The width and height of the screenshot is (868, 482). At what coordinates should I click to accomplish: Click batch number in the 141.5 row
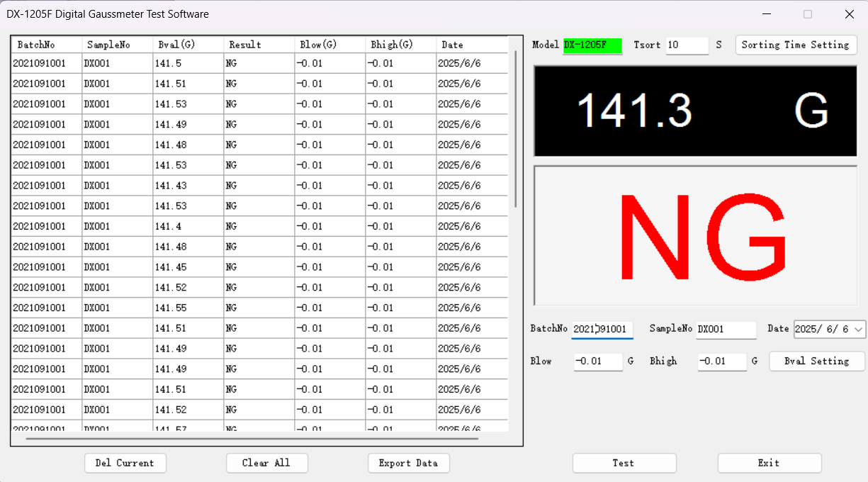click(47, 63)
